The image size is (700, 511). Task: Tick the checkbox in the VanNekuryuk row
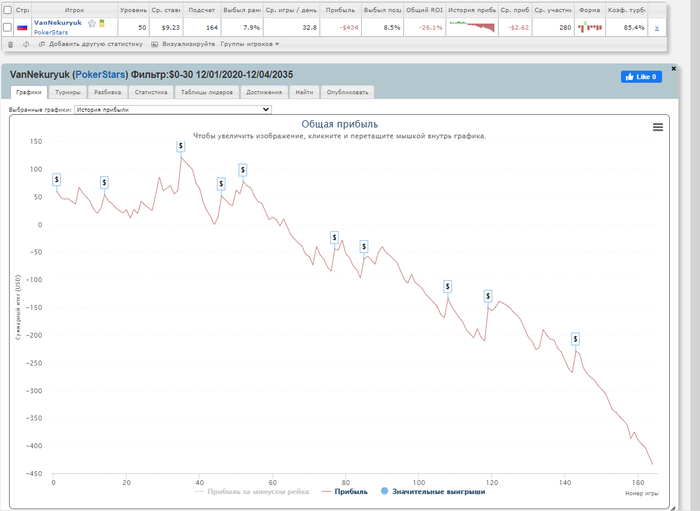point(8,27)
